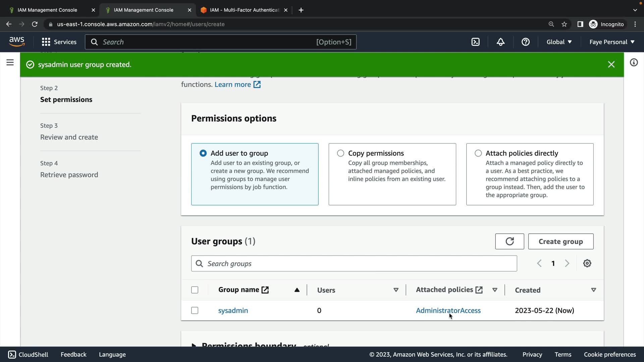Toggle the left hamburger navigation menu
Image resolution: width=644 pixels, height=362 pixels.
pyautogui.click(x=10, y=63)
